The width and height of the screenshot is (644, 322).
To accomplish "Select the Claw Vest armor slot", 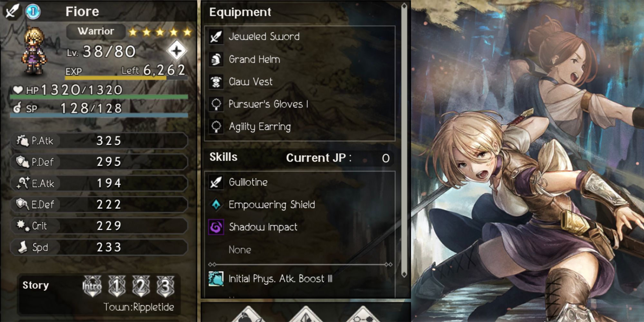I will pyautogui.click(x=300, y=82).
